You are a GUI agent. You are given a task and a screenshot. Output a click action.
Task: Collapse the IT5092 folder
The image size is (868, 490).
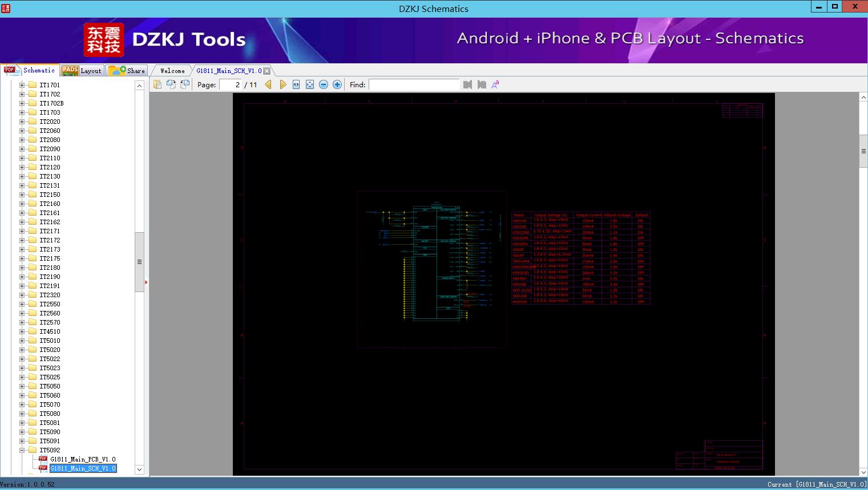point(22,450)
